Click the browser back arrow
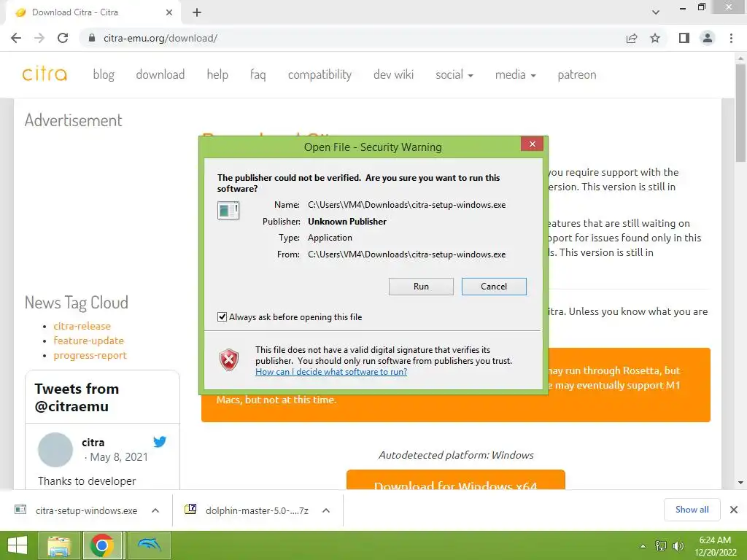747x560 pixels. point(16,38)
